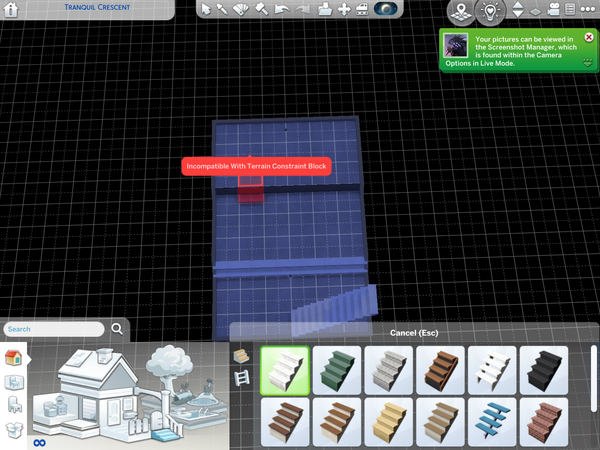600x450 pixels.
Task: Switch to the Build house tab
Action: click(13, 358)
